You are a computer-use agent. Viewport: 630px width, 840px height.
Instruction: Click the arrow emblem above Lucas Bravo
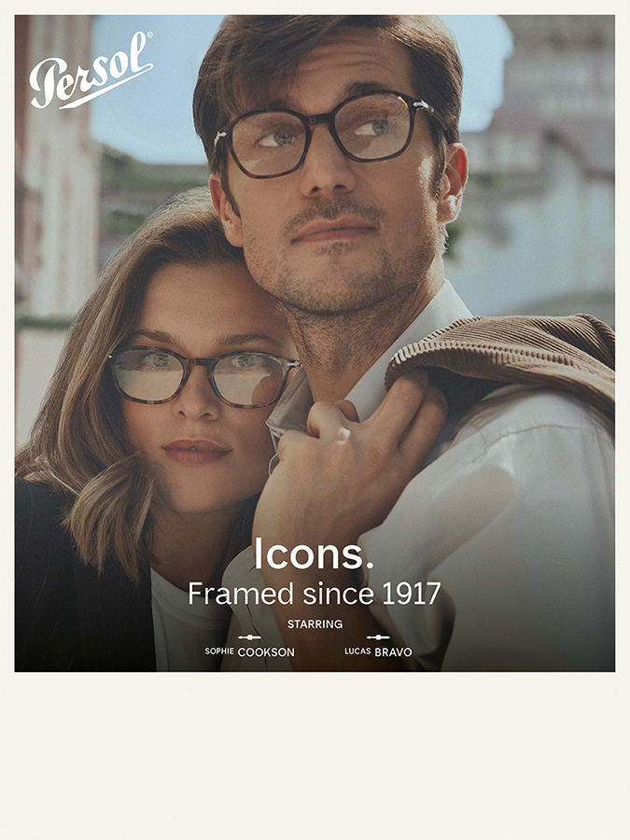(x=378, y=637)
